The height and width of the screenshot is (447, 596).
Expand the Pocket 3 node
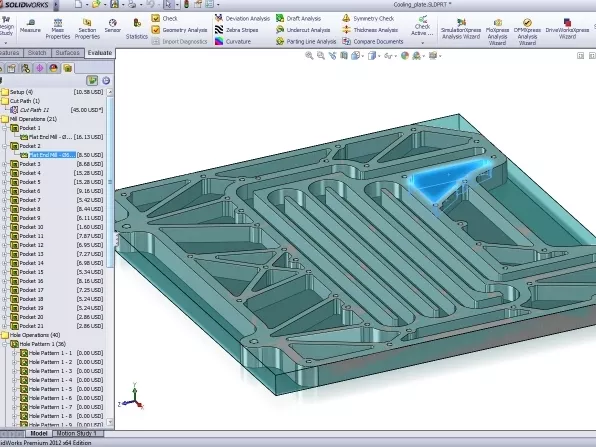[x=5, y=164]
